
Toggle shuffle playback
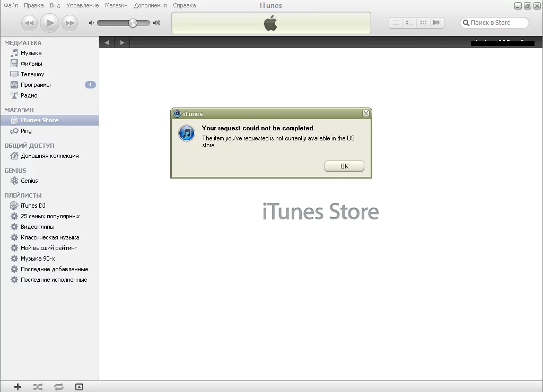point(38,387)
